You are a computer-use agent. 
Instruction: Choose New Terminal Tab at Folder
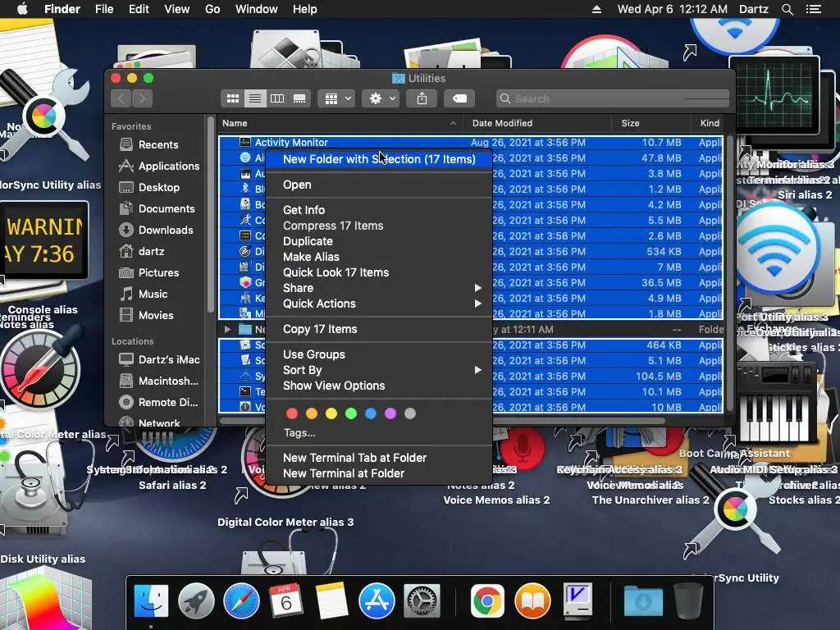379,458
